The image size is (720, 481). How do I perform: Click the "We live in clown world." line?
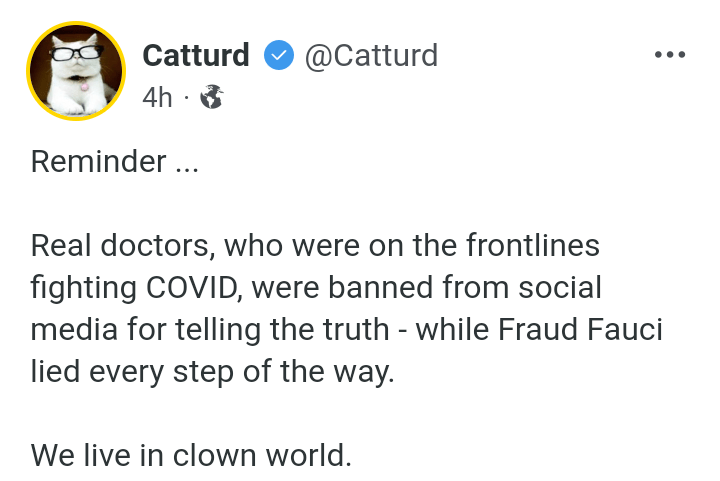[191, 456]
